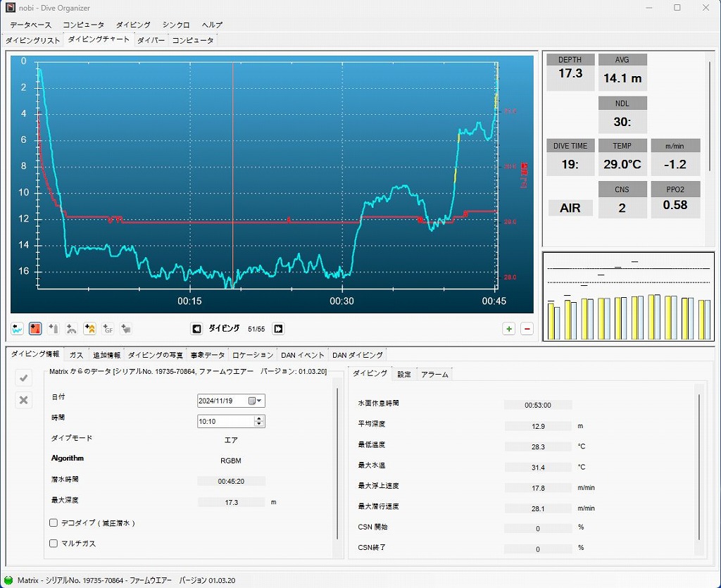Open the ヘルプ menu
721x588 pixels.
point(212,25)
